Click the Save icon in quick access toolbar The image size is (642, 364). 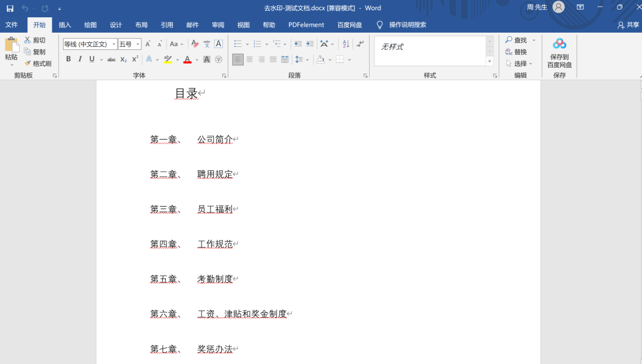tap(10, 8)
